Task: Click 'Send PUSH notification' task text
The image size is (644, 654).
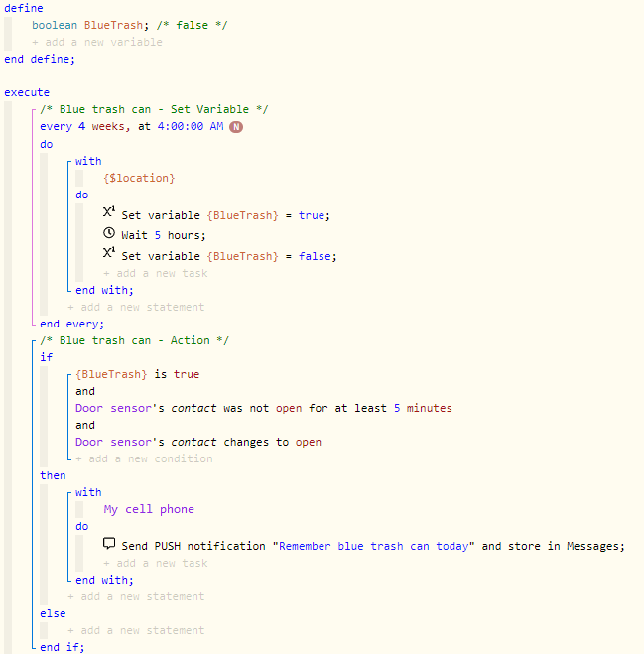Action: pyautogui.click(x=373, y=547)
